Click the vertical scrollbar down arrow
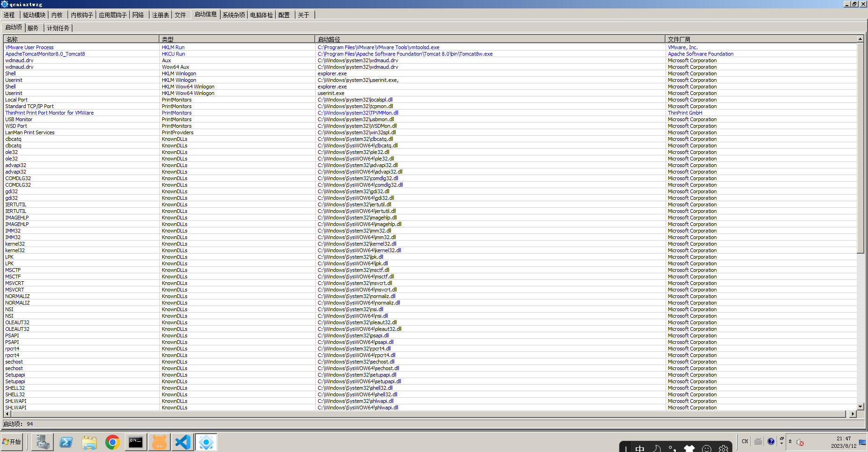This screenshot has width=868, height=452. [861, 406]
